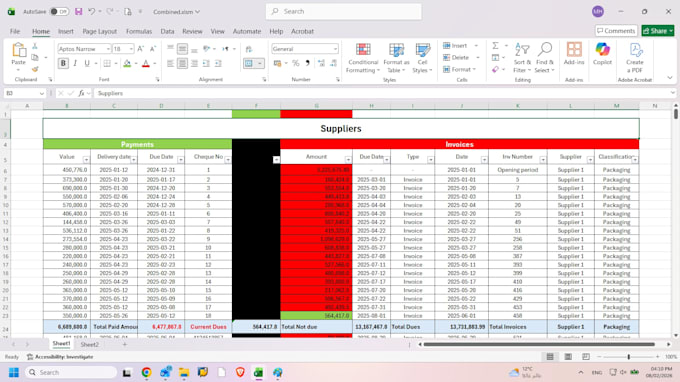Click the Comma Style icon

point(307,63)
